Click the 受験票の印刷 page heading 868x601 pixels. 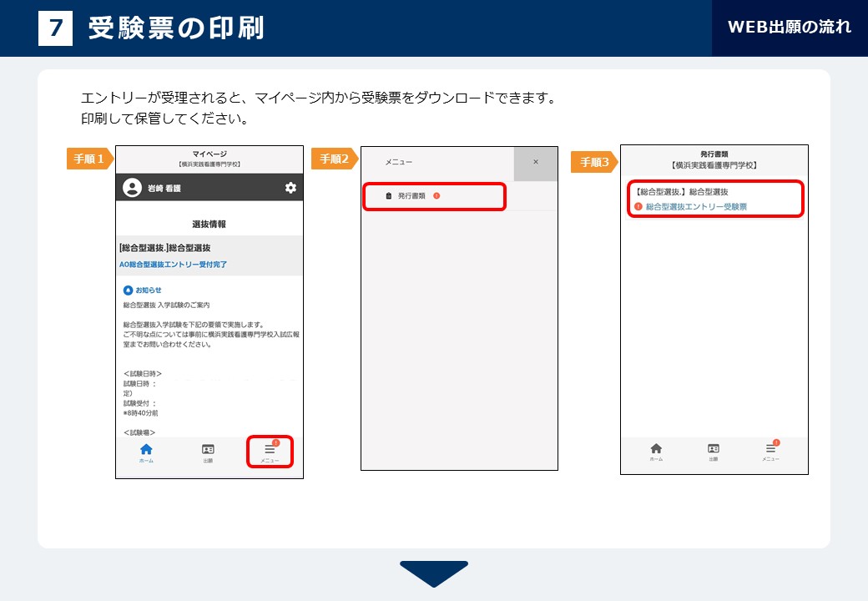click(176, 28)
